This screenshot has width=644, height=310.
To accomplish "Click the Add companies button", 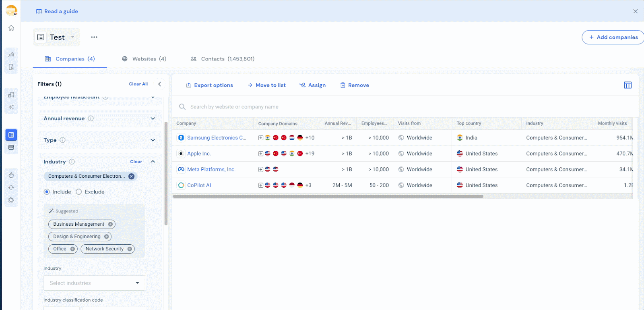I will click(613, 37).
